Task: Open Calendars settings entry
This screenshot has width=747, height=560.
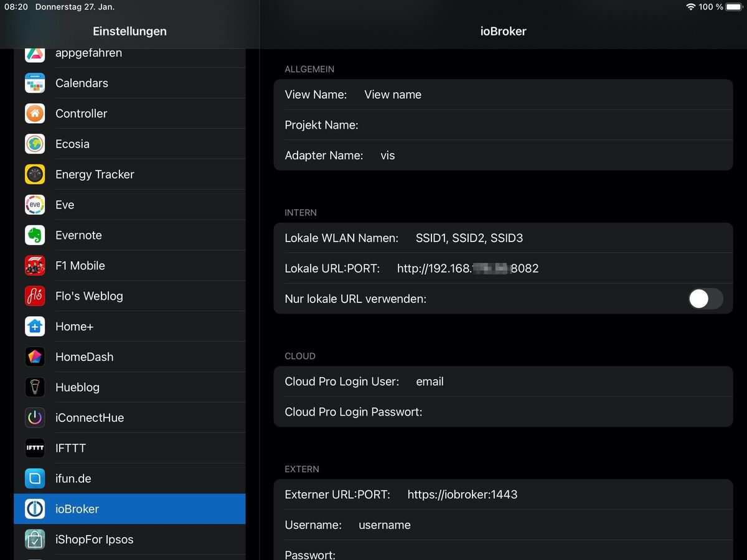Action: (129, 83)
